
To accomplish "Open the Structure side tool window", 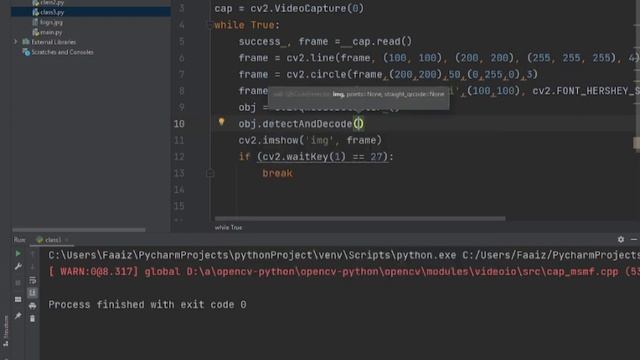I will click(5, 331).
